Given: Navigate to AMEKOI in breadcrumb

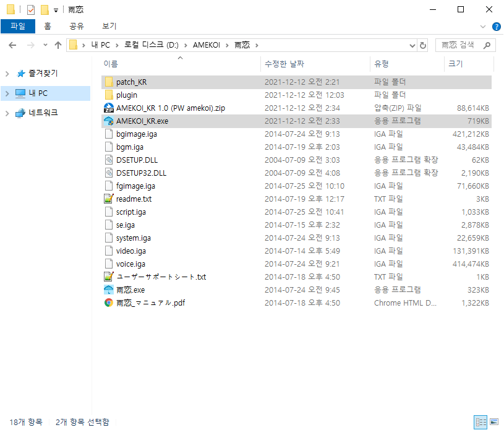Looking at the screenshot, I should [x=207, y=45].
